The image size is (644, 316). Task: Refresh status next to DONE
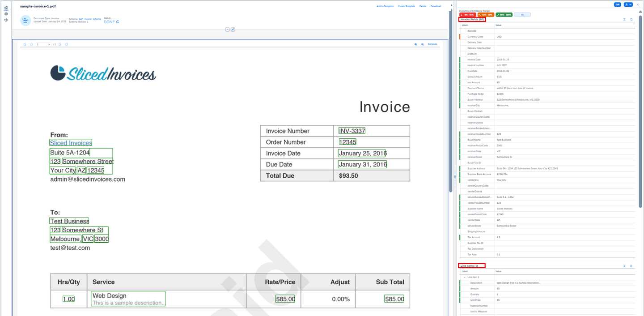[118, 21]
